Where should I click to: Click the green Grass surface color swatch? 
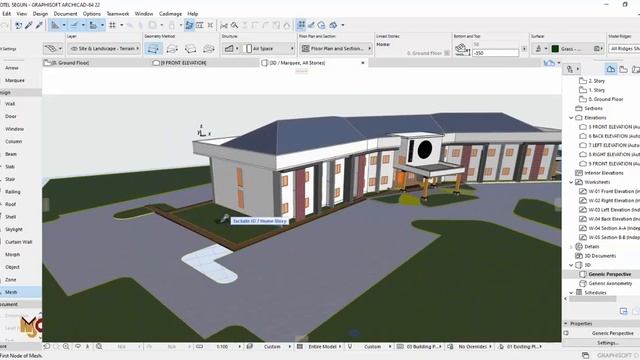555,49
